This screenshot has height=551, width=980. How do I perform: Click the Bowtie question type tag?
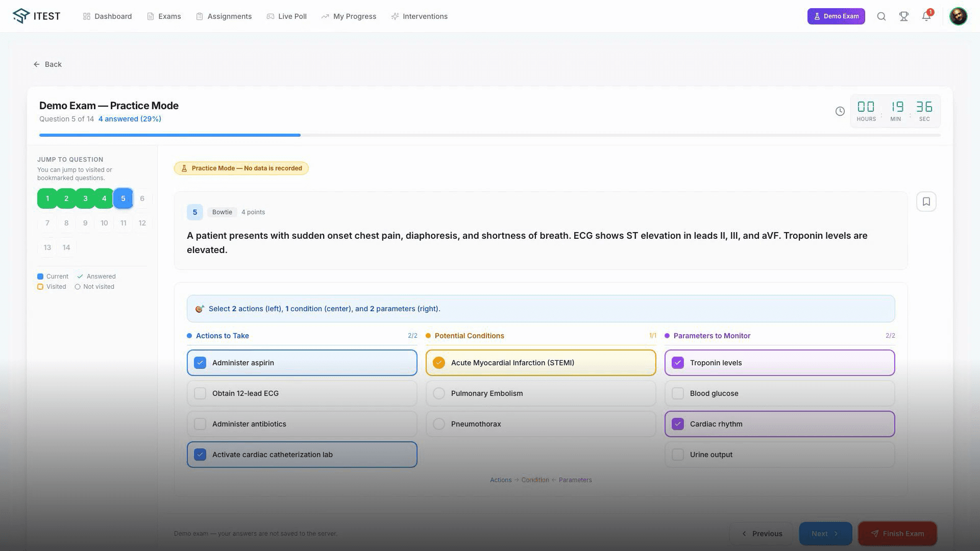(222, 212)
